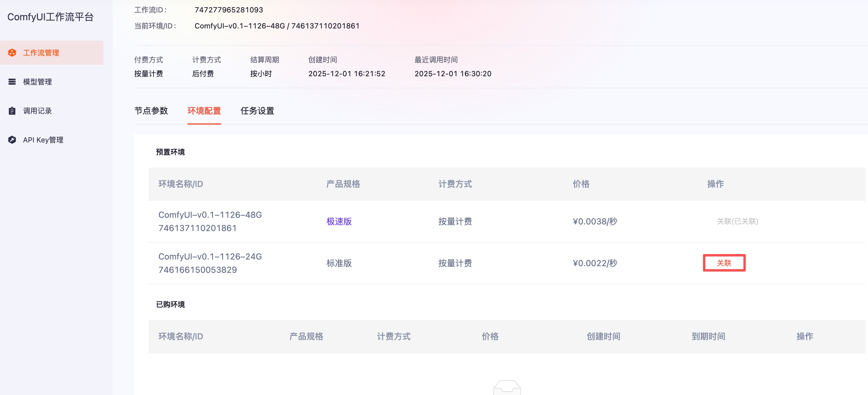The width and height of the screenshot is (868, 395).
Task: Open API Key管理 sidebar entry
Action: pos(43,140)
